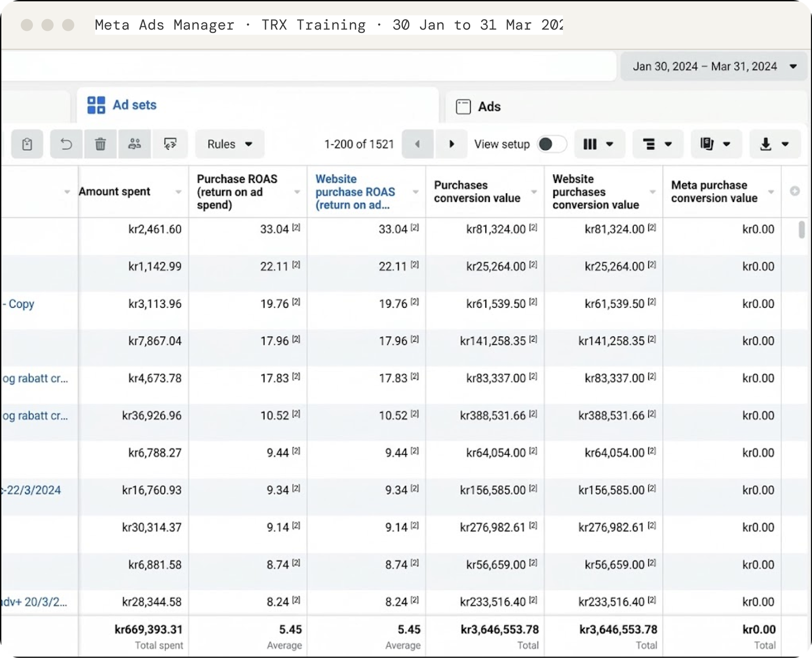Open the 'og rabatt cr...' link with kr4,673.78 spent
This screenshot has width=812, height=658.
click(35, 378)
